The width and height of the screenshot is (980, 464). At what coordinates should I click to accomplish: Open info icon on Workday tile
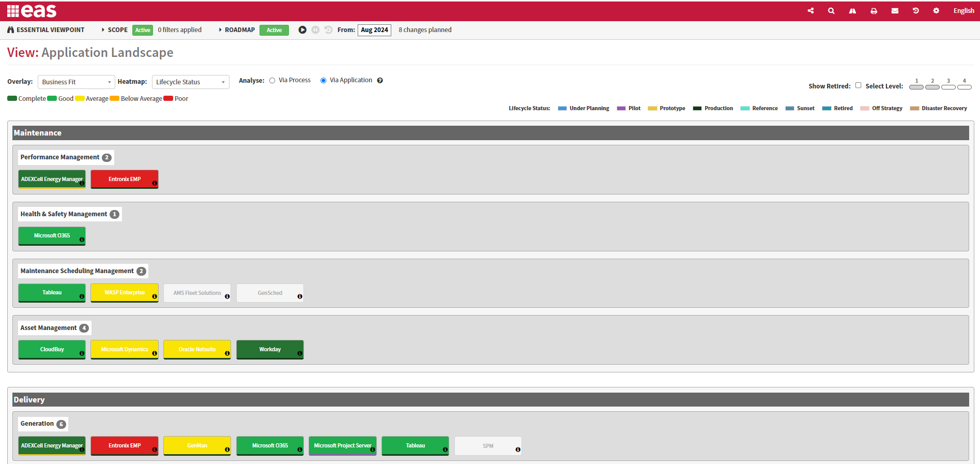(x=300, y=353)
